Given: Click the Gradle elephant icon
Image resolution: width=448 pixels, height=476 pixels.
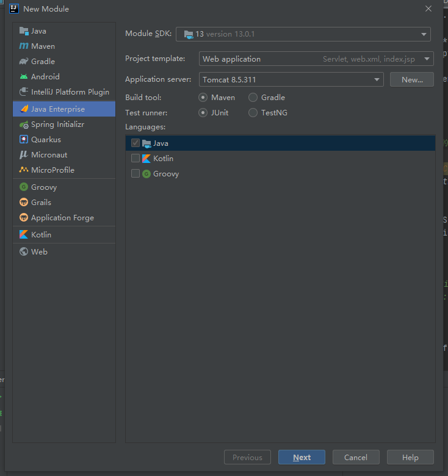Looking at the screenshot, I should tap(24, 61).
